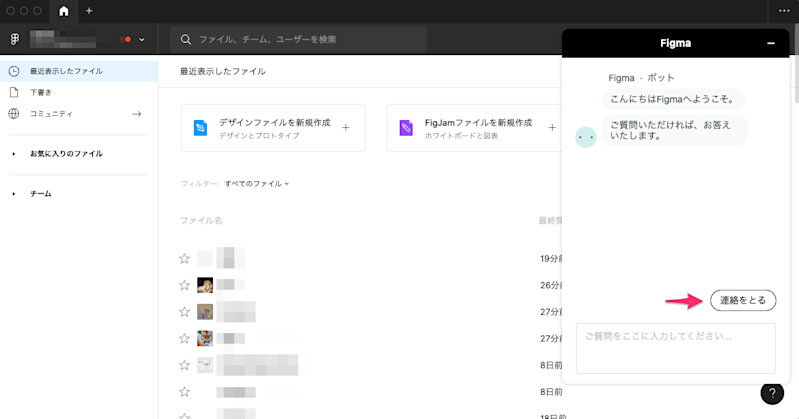Click the globe Community icon
The image size is (799, 419).
pyautogui.click(x=14, y=114)
